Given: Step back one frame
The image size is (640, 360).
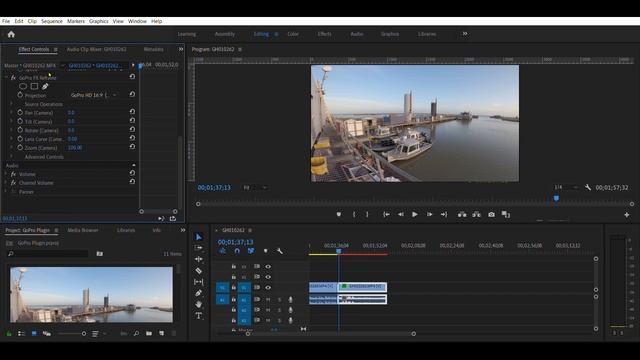Looking at the screenshot, I should (x=400, y=215).
